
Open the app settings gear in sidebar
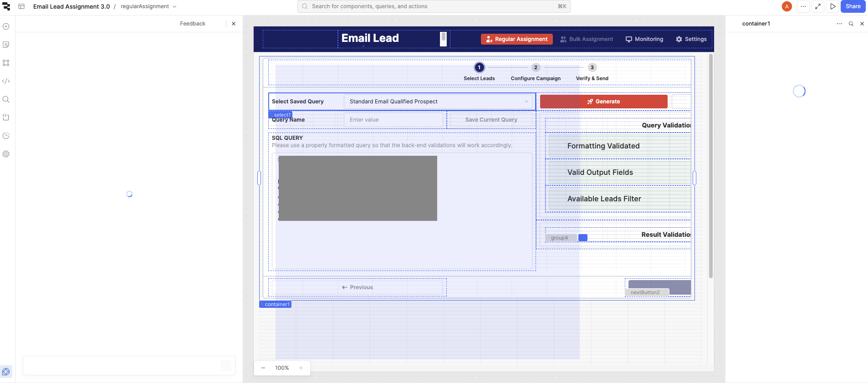tap(6, 154)
